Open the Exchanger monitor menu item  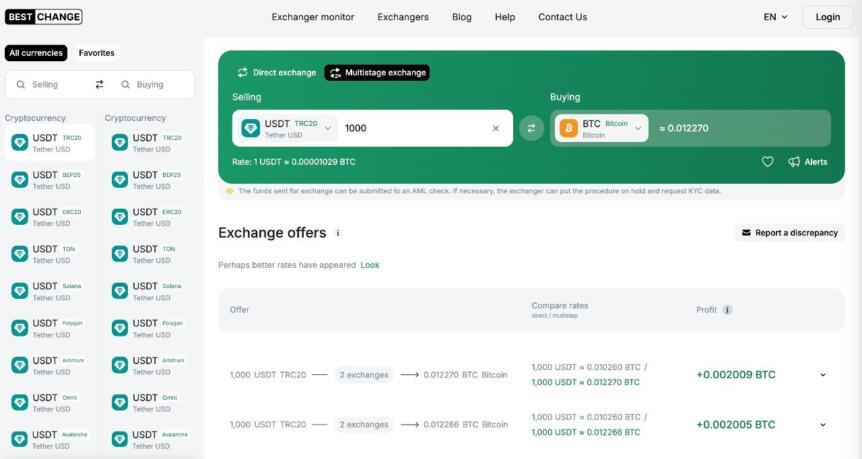point(313,17)
